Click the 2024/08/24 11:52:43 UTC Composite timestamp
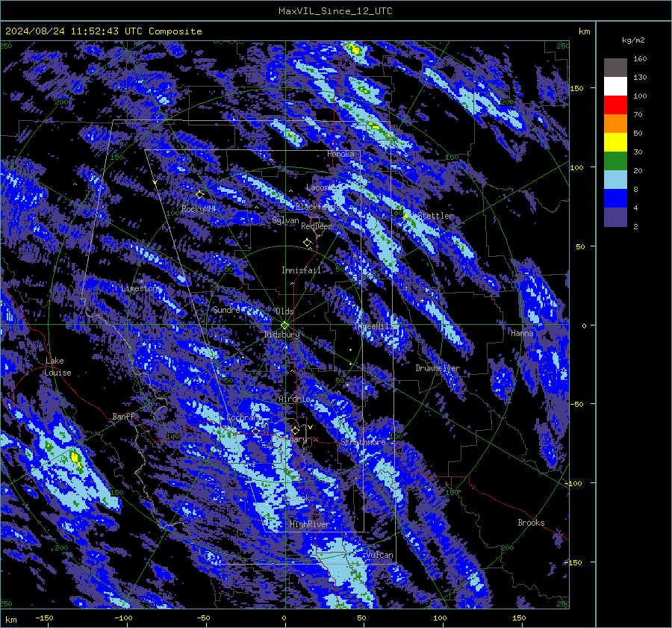The height and width of the screenshot is (628, 672). click(103, 31)
